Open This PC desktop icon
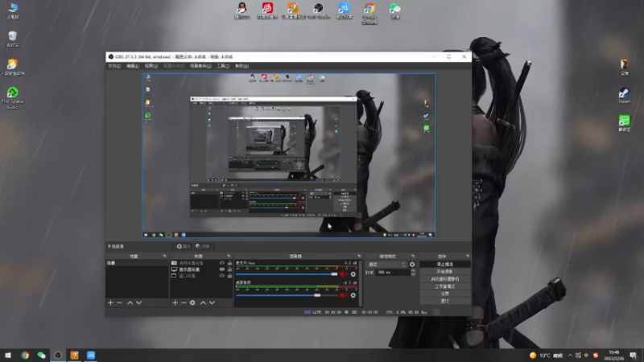The image size is (644, 362). coord(13,11)
